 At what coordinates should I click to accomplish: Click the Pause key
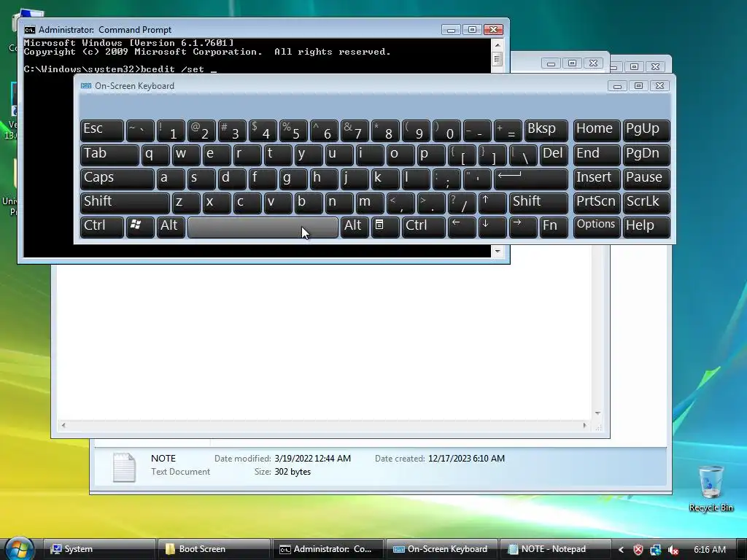pyautogui.click(x=646, y=179)
